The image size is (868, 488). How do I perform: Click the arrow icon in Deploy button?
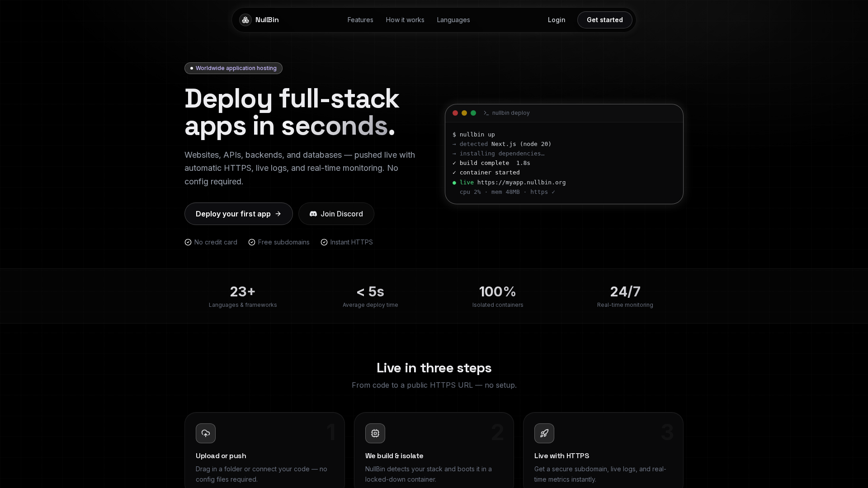[x=278, y=214]
